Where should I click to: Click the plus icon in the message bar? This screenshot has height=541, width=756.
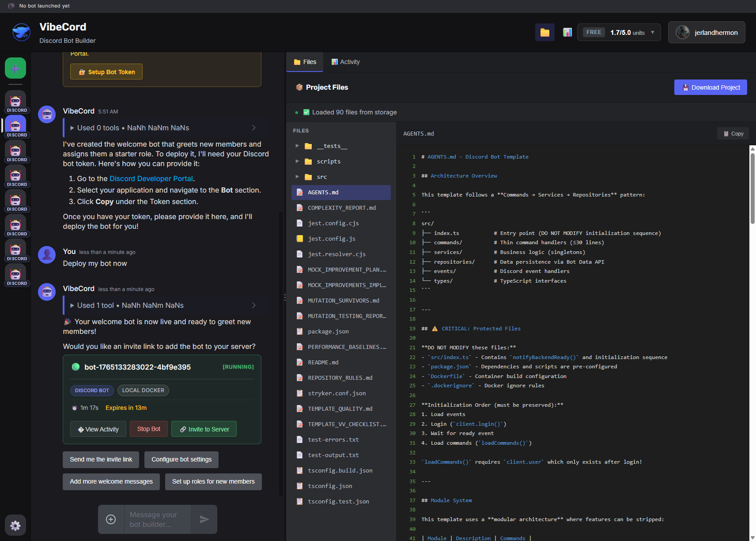point(111,519)
